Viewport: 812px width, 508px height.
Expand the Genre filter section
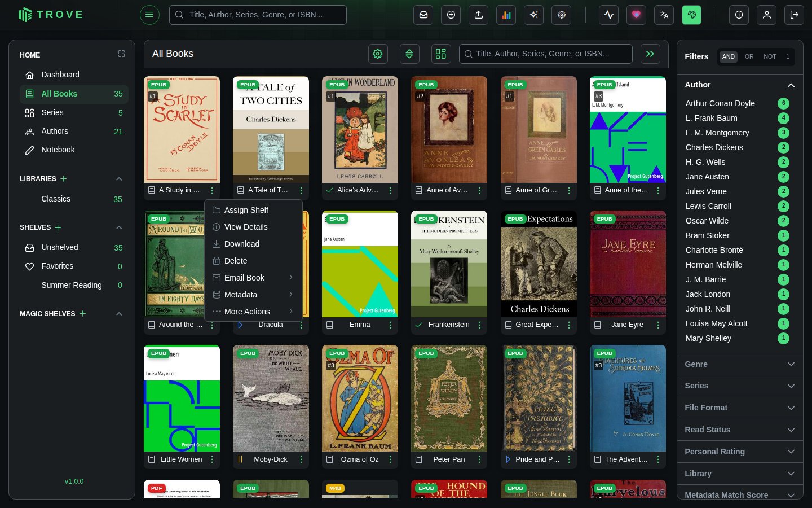pyautogui.click(x=740, y=364)
